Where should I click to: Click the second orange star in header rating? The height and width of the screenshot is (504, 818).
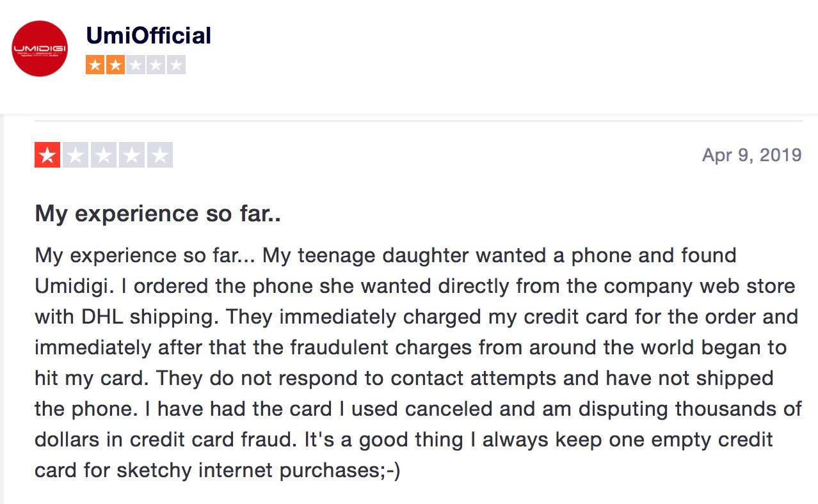pos(116,65)
